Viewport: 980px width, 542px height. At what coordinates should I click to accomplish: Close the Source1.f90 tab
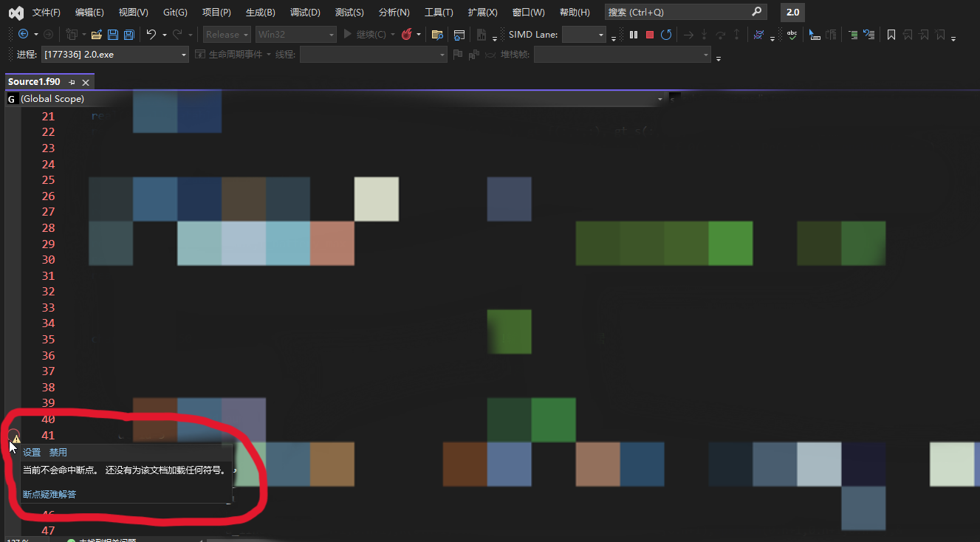pyautogui.click(x=86, y=82)
